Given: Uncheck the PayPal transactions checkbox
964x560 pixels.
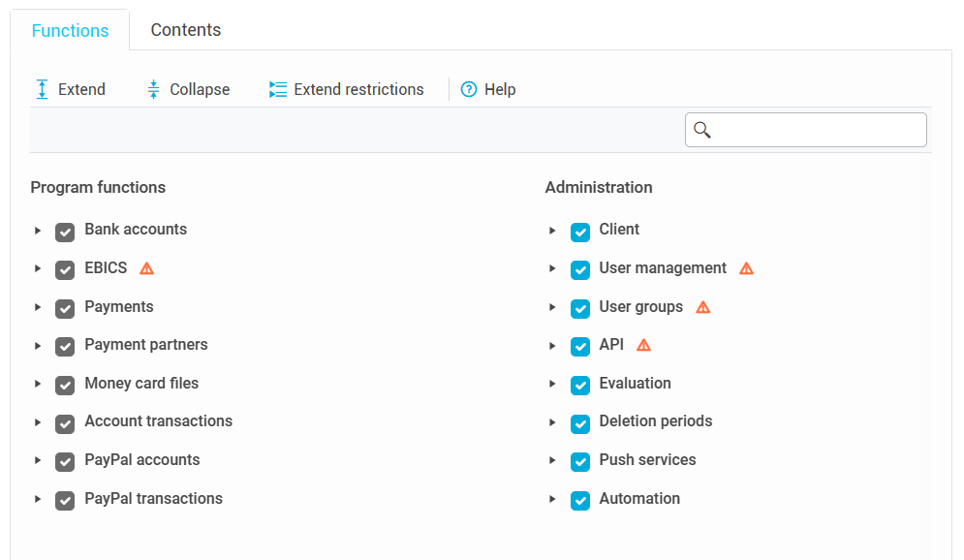Looking at the screenshot, I should click(x=65, y=501).
